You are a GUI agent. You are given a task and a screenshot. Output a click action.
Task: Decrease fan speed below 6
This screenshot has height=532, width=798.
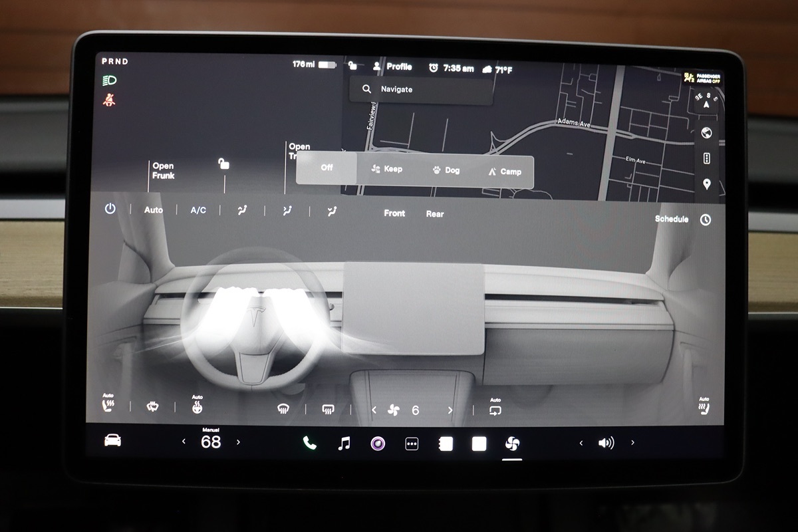[374, 410]
